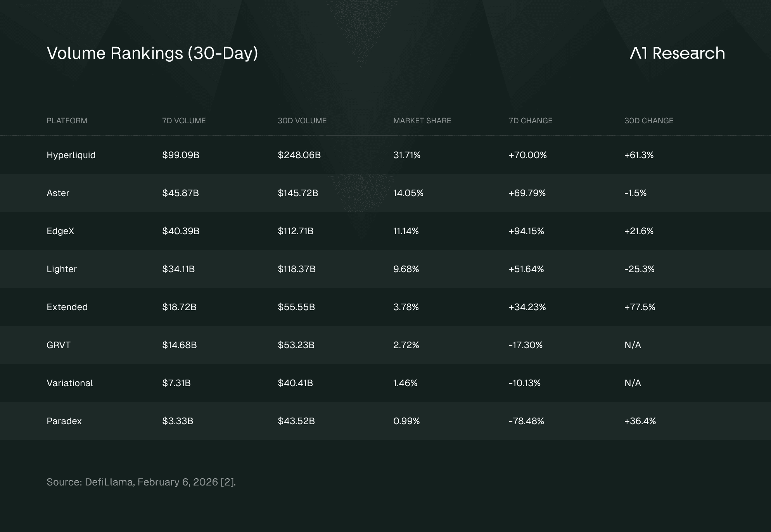
Task: Click the 7D CHANGE column header
Action: click(530, 121)
